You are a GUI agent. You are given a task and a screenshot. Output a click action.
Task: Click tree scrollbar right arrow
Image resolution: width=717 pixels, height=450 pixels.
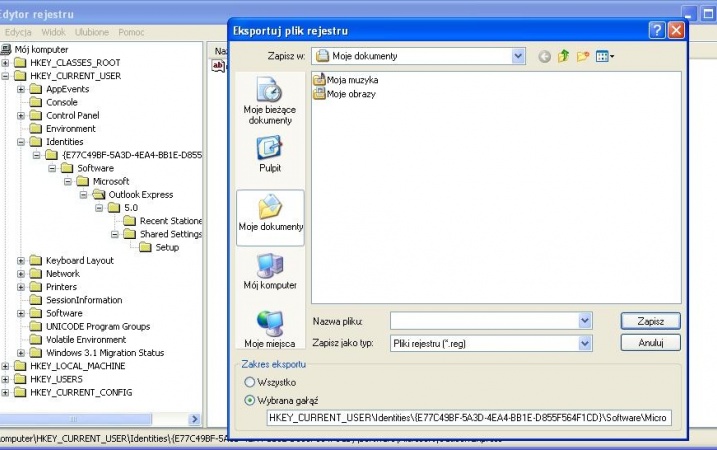click(194, 419)
